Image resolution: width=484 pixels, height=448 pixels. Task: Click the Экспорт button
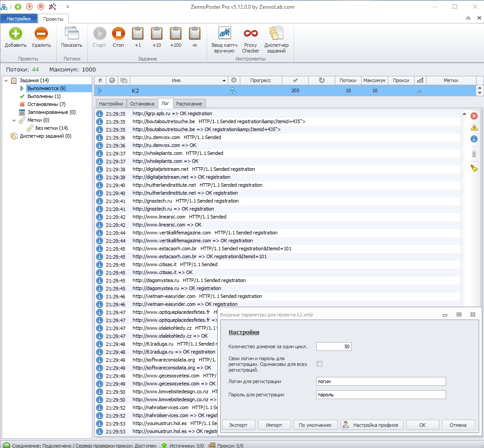click(x=238, y=425)
